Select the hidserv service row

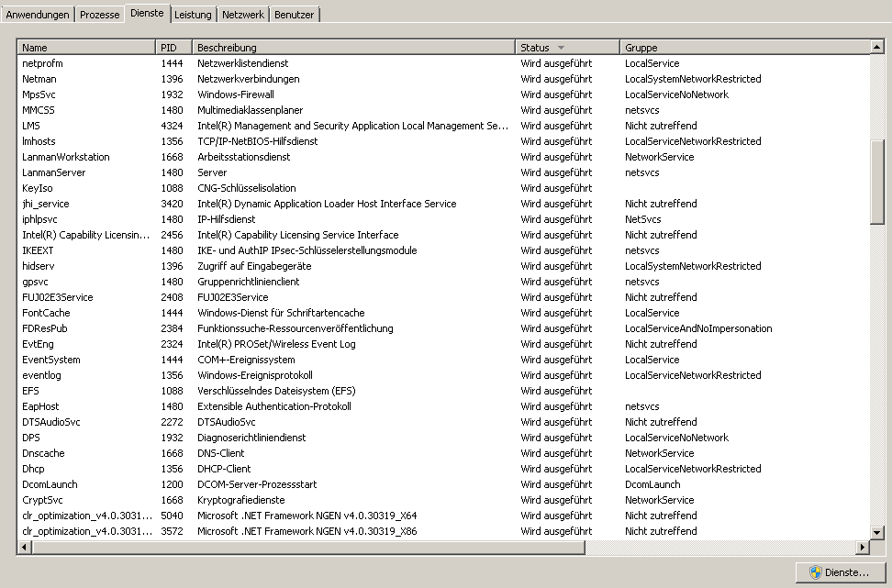click(444, 266)
